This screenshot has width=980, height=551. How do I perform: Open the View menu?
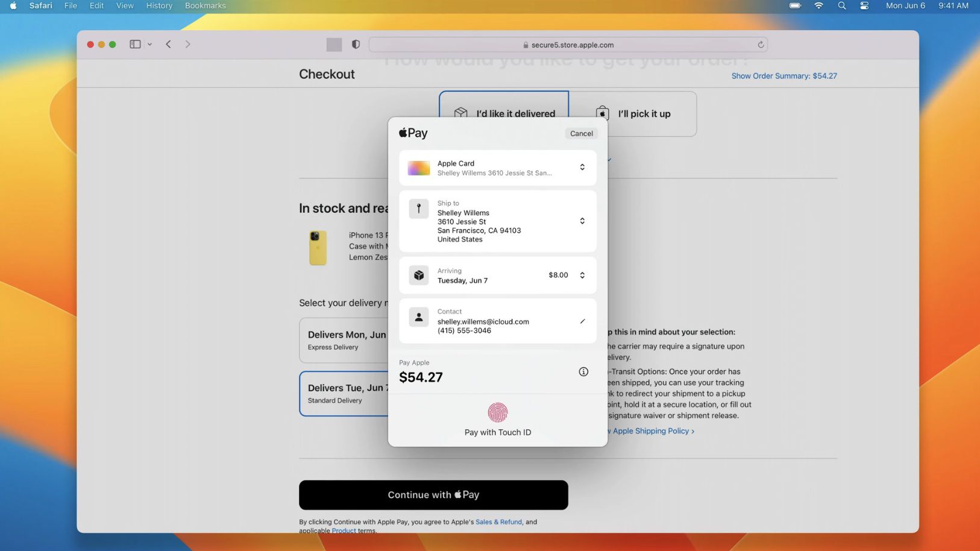pyautogui.click(x=125, y=5)
